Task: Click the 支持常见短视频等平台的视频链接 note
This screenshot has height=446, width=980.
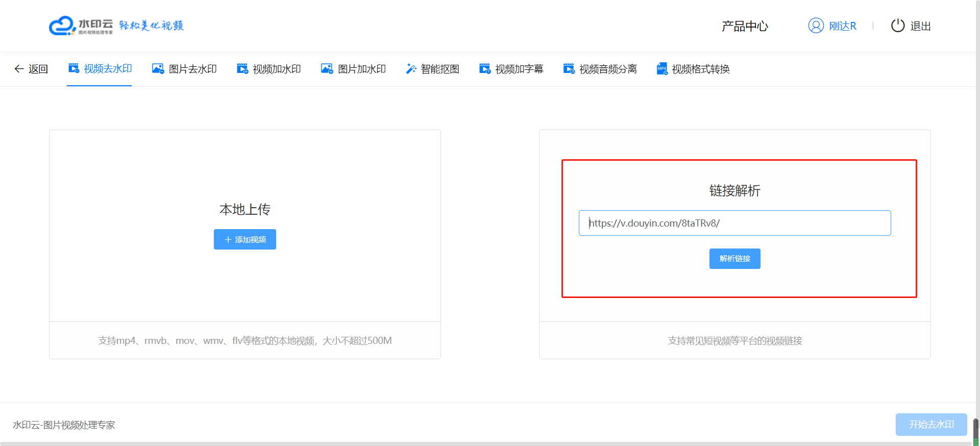Action: pos(735,340)
